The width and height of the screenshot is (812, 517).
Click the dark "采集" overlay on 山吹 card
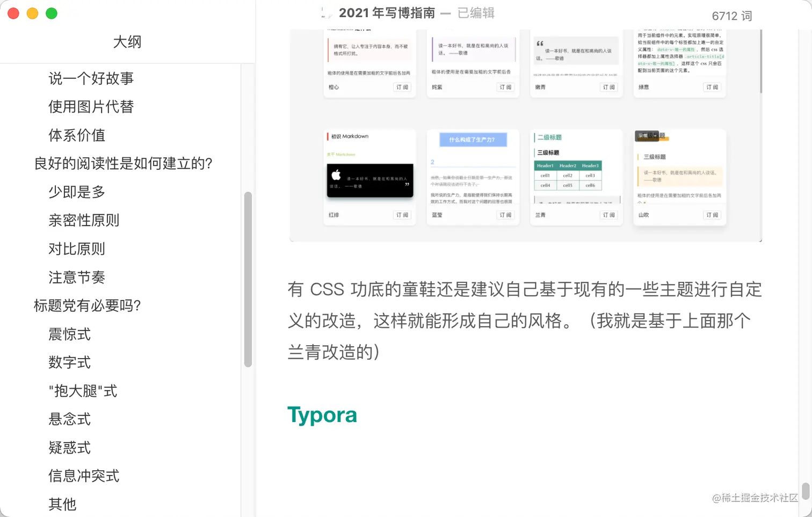click(647, 136)
